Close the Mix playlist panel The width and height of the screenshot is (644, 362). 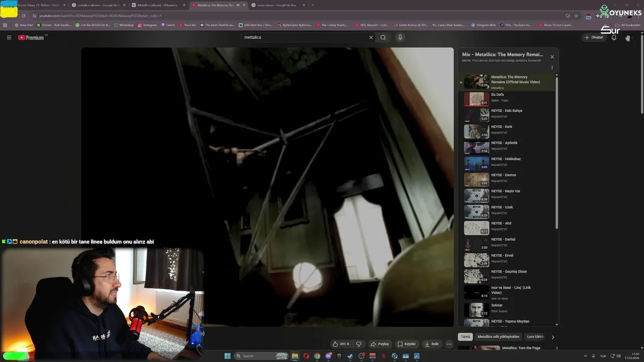pos(552,57)
